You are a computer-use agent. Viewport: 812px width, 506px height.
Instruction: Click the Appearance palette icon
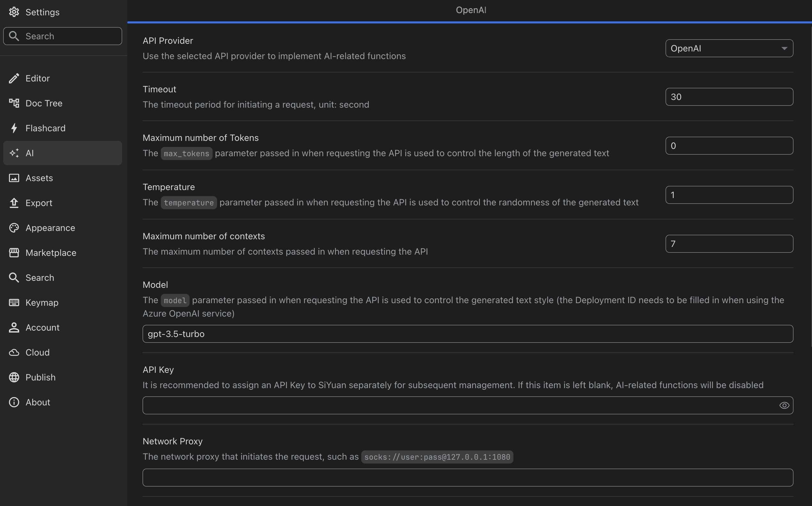(14, 228)
